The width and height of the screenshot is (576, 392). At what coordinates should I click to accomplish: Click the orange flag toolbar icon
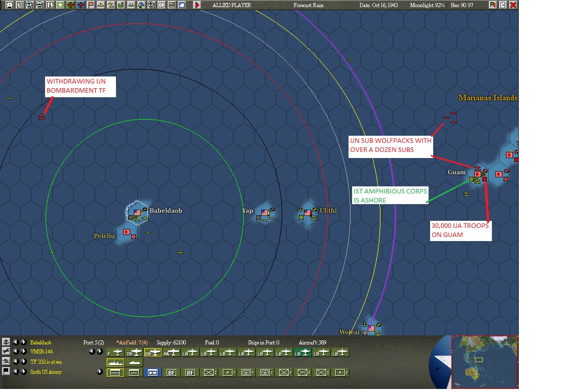pyautogui.click(x=91, y=5)
